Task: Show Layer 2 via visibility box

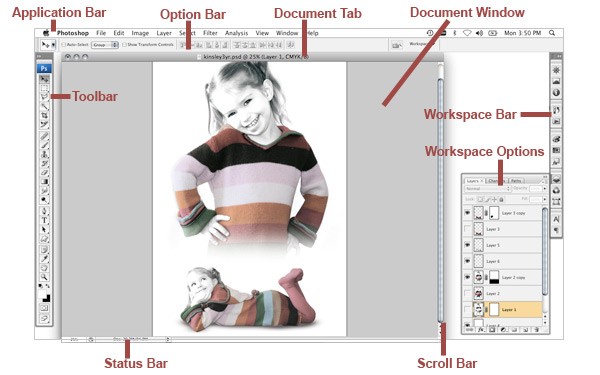Action: pyautogui.click(x=467, y=293)
